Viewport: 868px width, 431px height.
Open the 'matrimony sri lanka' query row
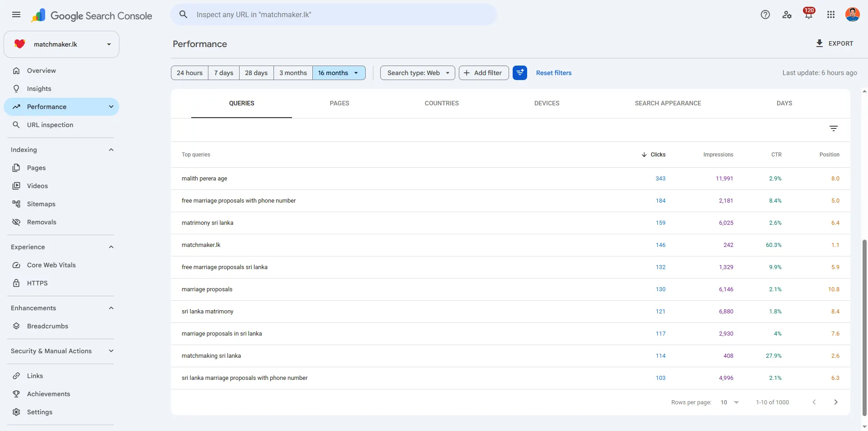(x=510, y=223)
